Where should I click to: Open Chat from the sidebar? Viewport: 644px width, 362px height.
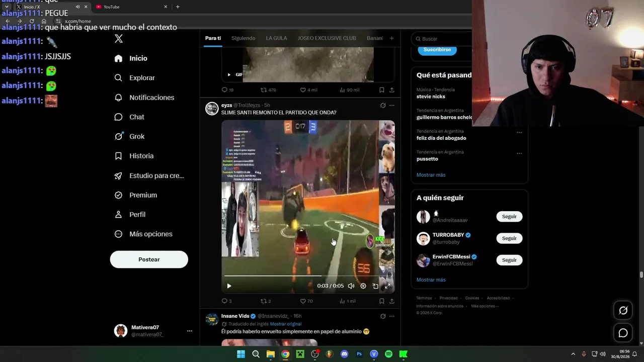[x=129, y=117]
